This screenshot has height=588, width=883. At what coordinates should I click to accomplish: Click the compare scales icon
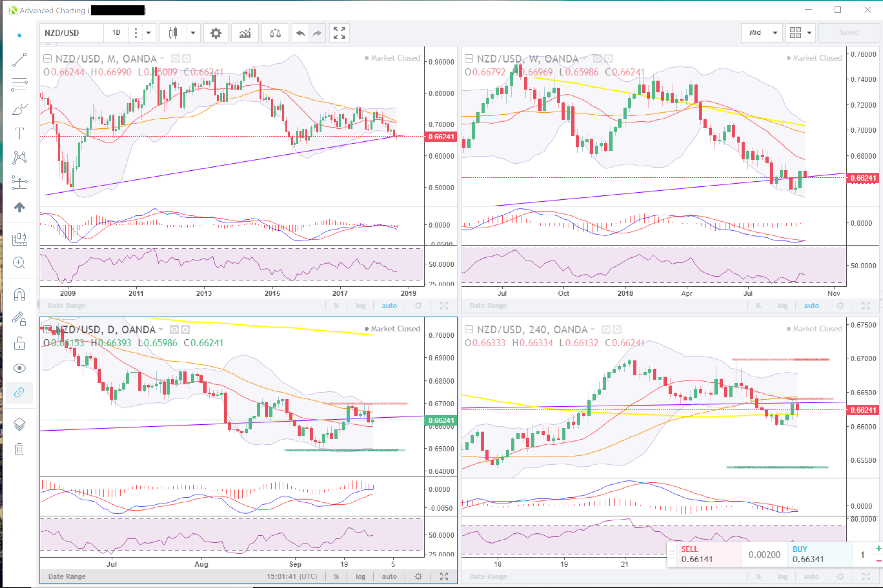click(x=275, y=33)
